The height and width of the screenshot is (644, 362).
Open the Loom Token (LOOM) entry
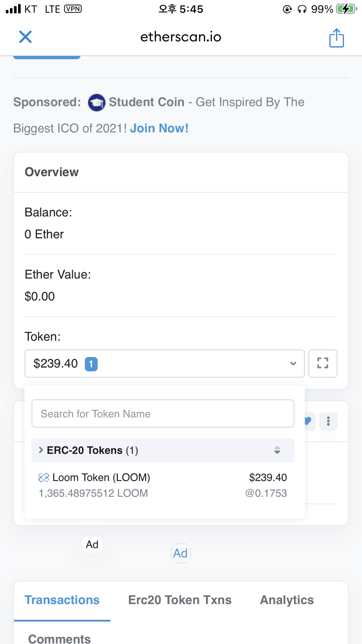click(x=163, y=485)
